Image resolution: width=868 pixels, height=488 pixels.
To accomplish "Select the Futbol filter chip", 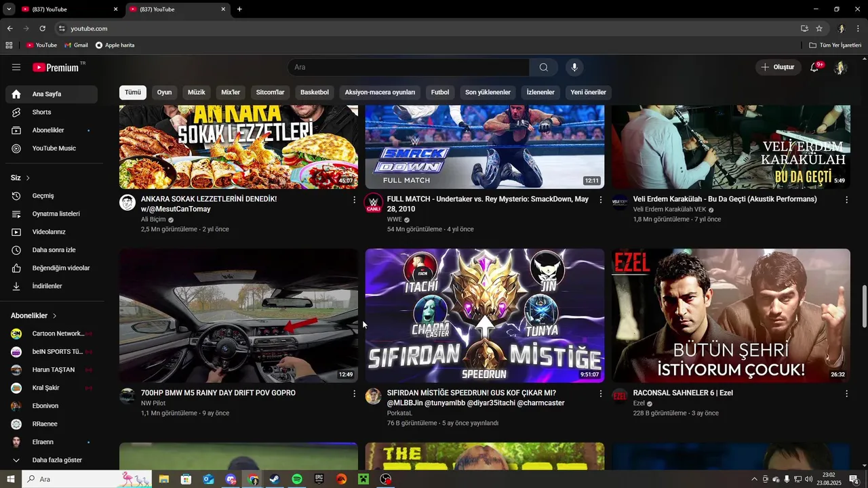I will point(440,92).
